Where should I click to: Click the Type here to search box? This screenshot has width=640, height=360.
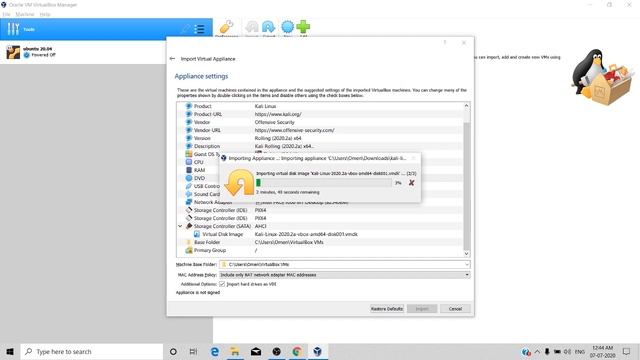92,351
